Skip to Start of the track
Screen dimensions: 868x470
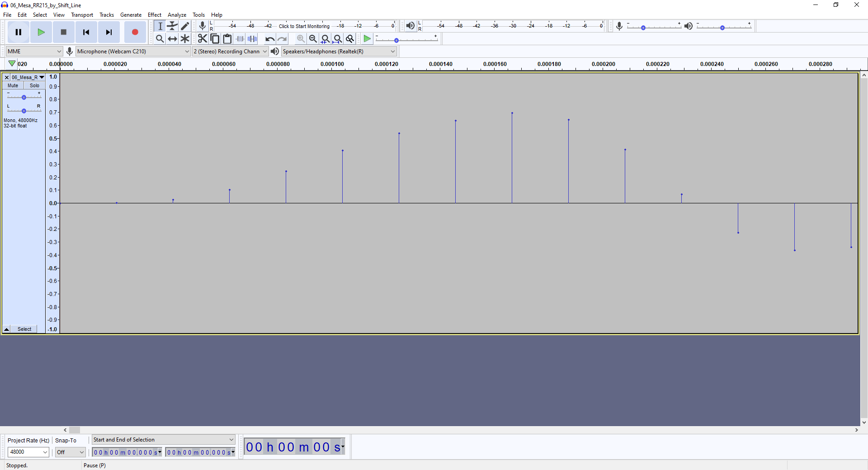coord(86,32)
